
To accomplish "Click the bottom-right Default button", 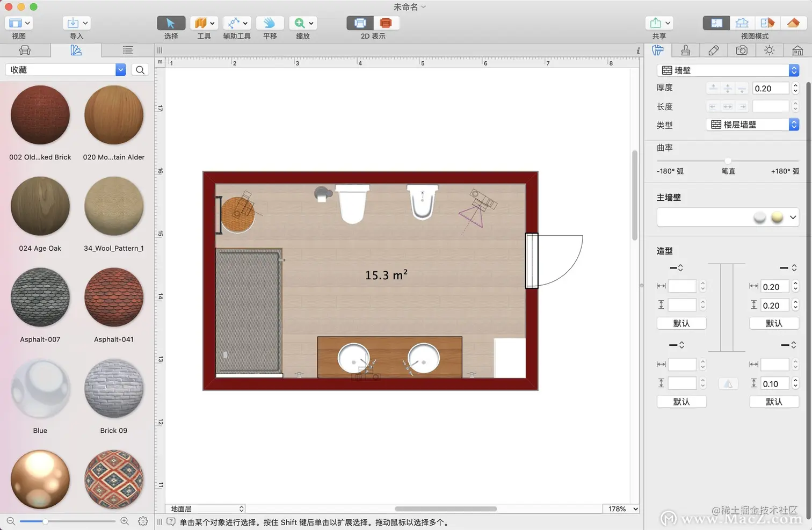I will pyautogui.click(x=773, y=402).
